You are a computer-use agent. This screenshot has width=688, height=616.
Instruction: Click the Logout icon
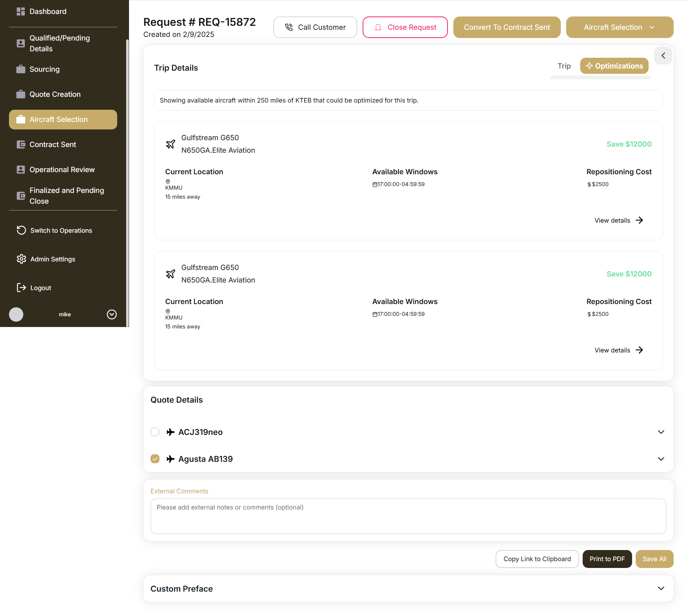click(21, 287)
